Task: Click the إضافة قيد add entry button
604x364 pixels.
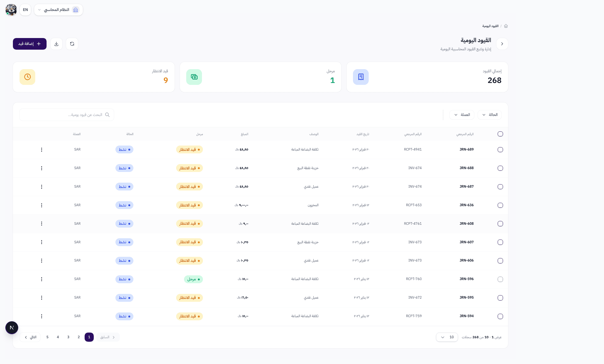Action: coord(30,44)
